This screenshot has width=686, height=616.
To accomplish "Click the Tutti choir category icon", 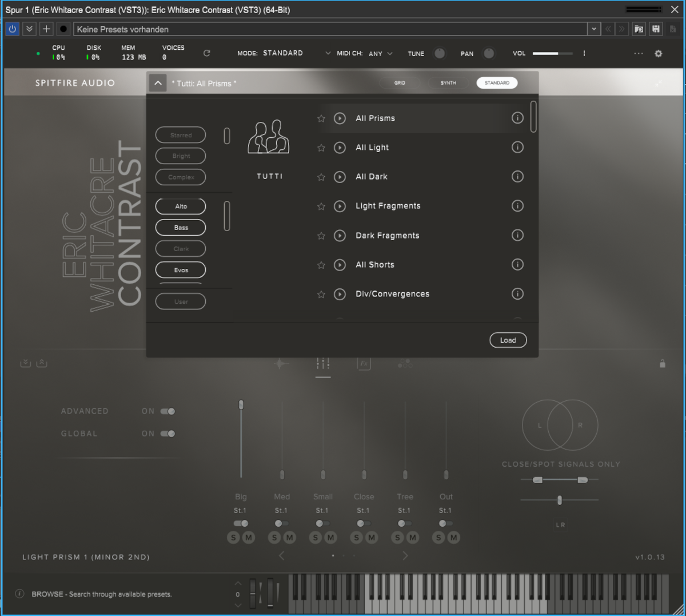I will tap(269, 137).
